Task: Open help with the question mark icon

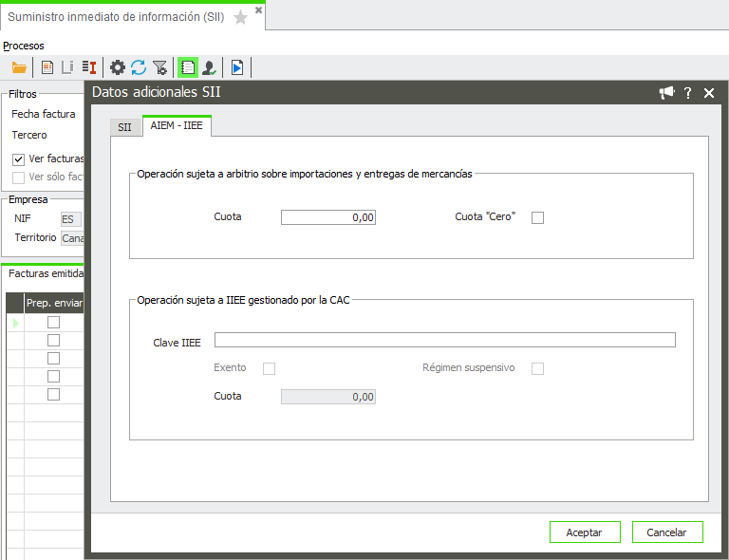Action: 688,93
